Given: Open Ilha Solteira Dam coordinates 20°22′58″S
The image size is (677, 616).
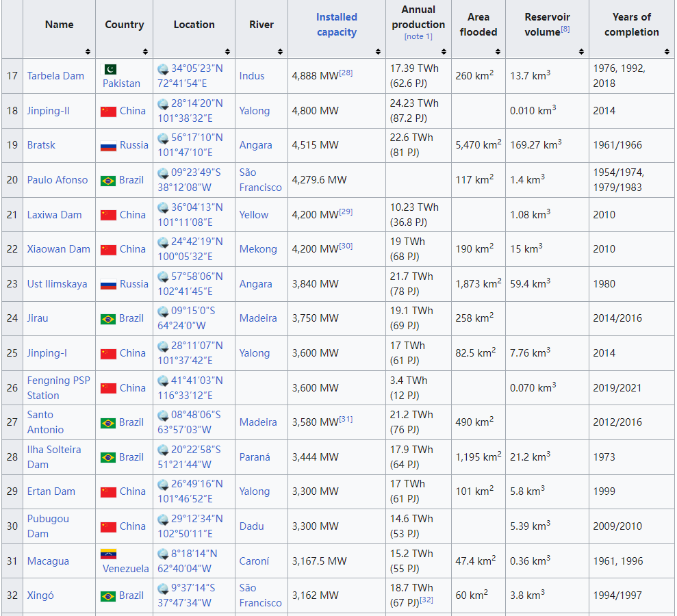Looking at the screenshot, I should coord(196,450).
